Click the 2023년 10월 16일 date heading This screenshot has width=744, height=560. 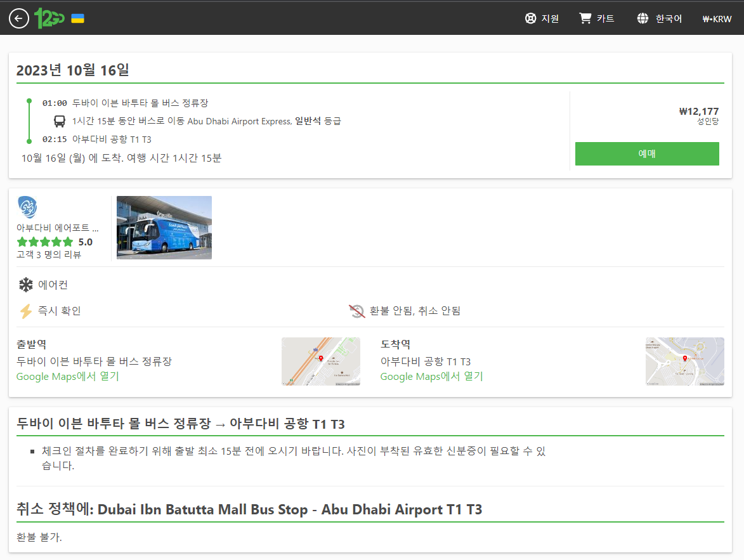point(72,70)
